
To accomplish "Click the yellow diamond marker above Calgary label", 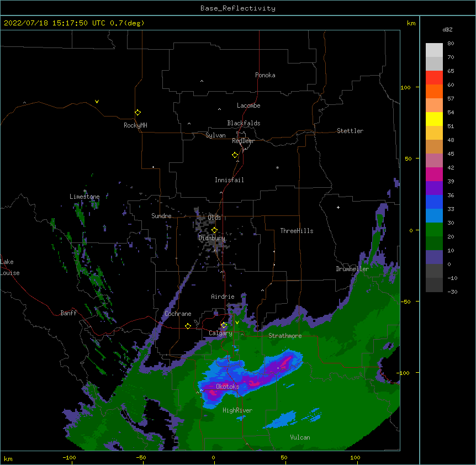I will (x=224, y=325).
